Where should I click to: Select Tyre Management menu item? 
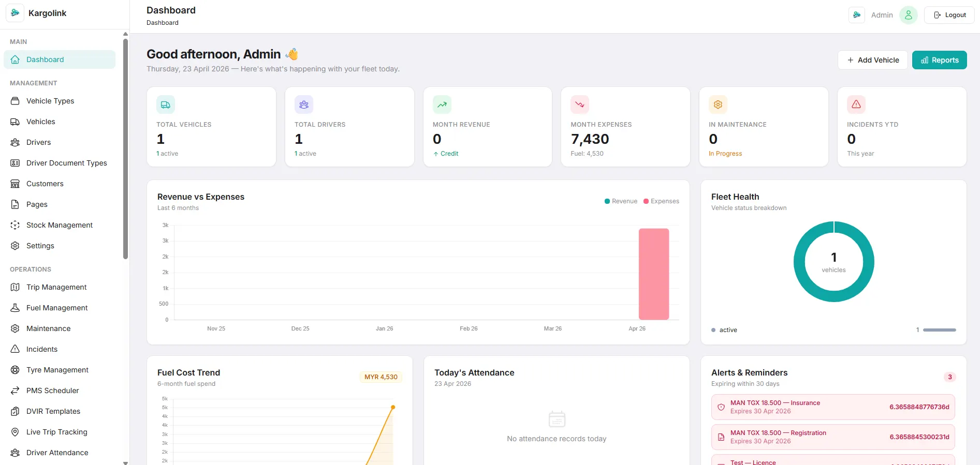(x=60, y=370)
